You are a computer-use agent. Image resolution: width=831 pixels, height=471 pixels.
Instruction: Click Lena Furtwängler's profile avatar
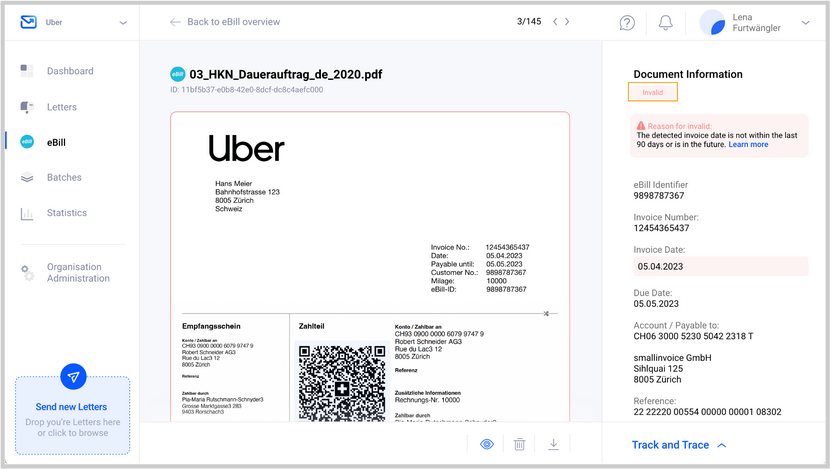coord(713,23)
